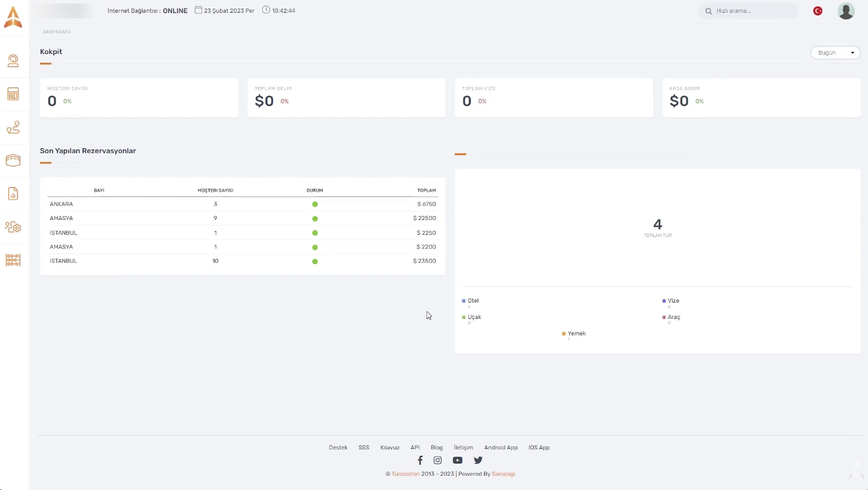The image size is (868, 490).
Task: Open the Destek footer link
Action: tap(338, 447)
